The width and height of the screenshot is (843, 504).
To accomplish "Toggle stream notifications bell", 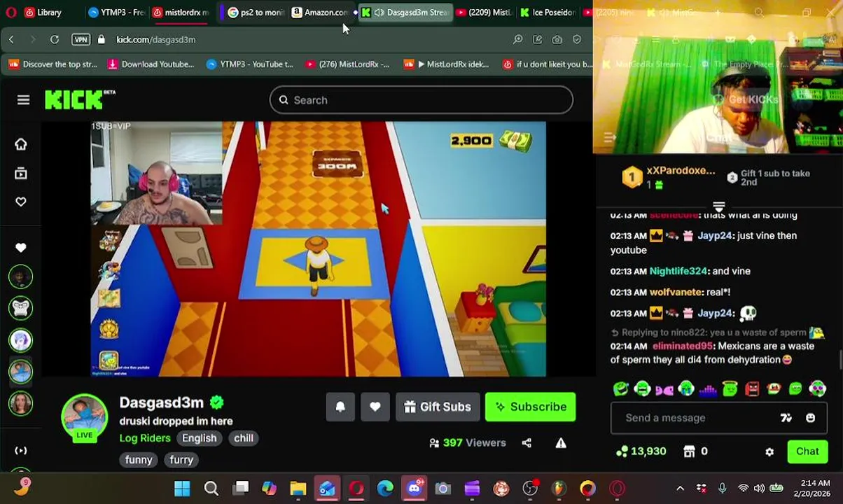I will [340, 407].
